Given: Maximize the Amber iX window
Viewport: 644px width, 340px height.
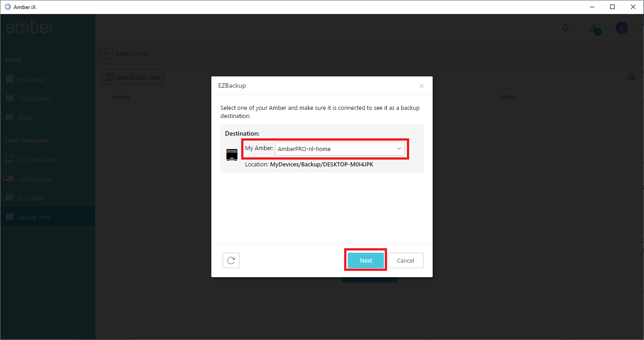Looking at the screenshot, I should pyautogui.click(x=612, y=7).
